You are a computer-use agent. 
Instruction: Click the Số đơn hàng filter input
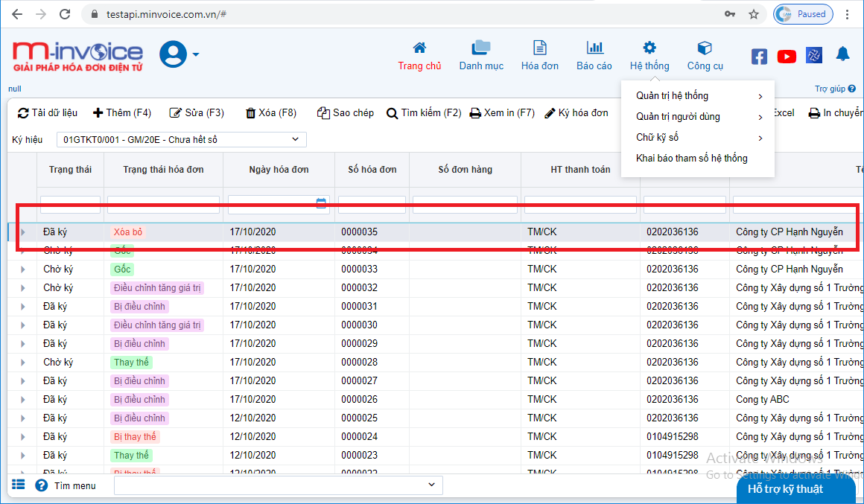[465, 204]
